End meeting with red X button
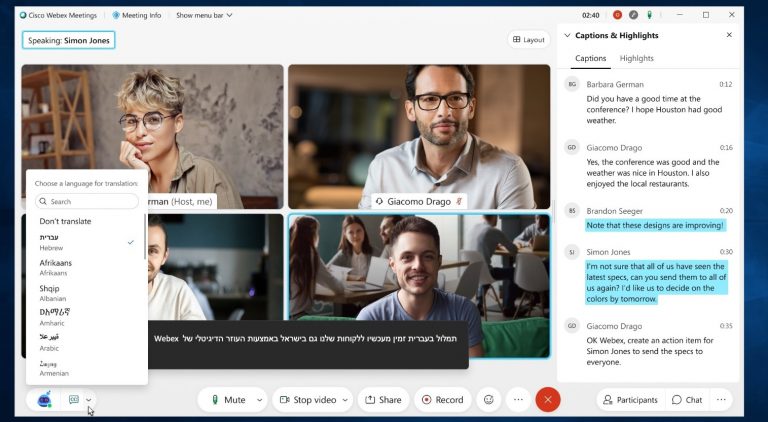 [548, 399]
